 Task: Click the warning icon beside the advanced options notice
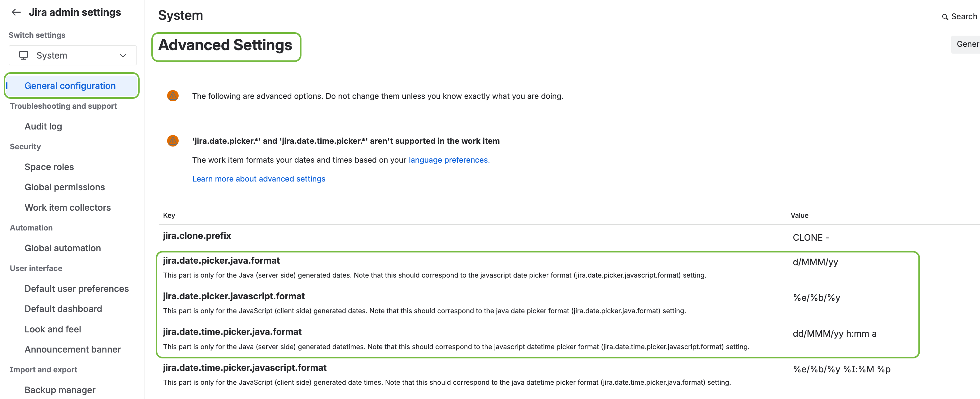[x=173, y=95]
